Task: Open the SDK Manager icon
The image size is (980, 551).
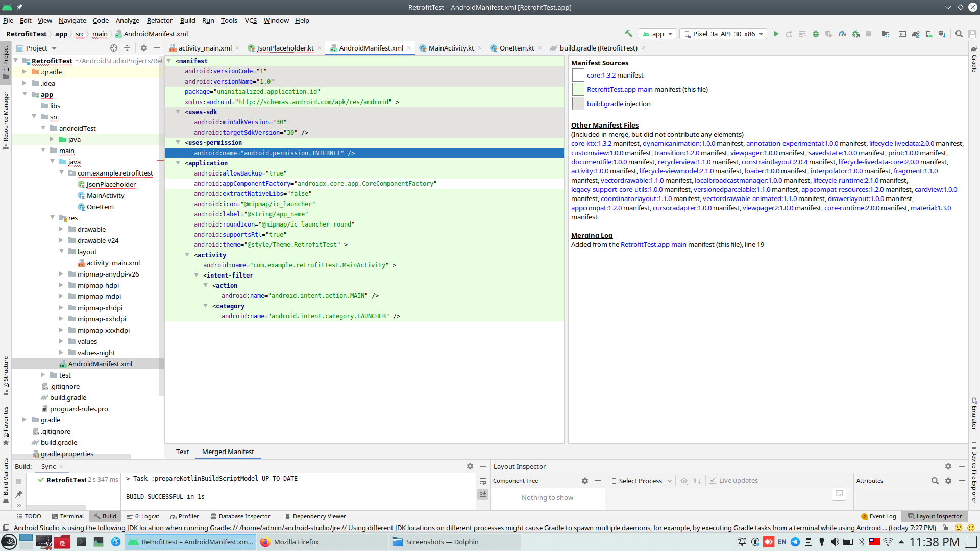Action: [x=942, y=34]
